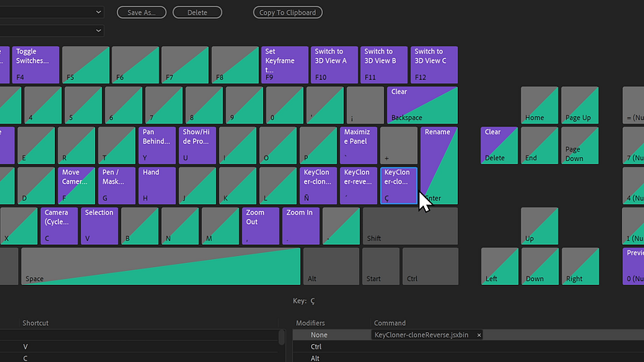
Task: Click the Save As... button
Action: tap(141, 13)
